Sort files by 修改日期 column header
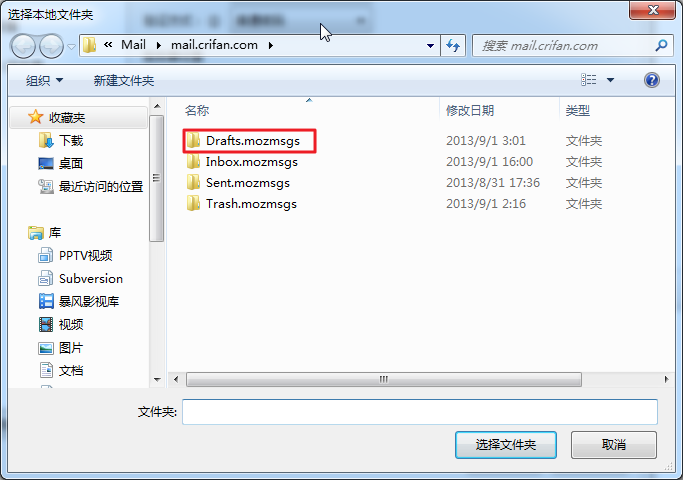Image resolution: width=683 pixels, height=480 pixels. tap(470, 111)
